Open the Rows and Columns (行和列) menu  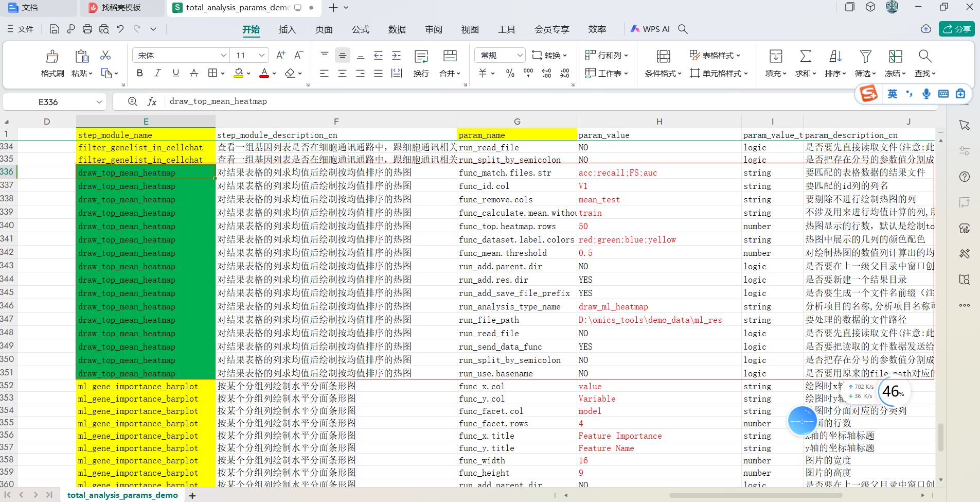tap(607, 55)
